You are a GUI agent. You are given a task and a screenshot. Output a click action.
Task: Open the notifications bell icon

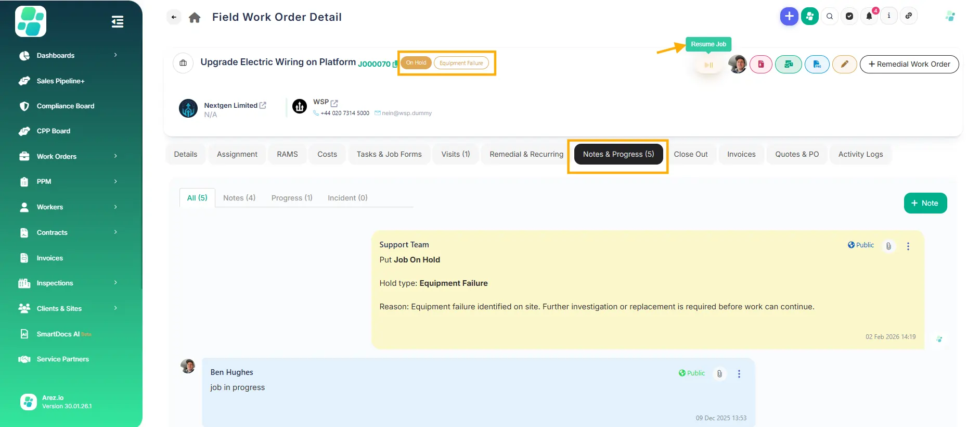pyautogui.click(x=869, y=16)
